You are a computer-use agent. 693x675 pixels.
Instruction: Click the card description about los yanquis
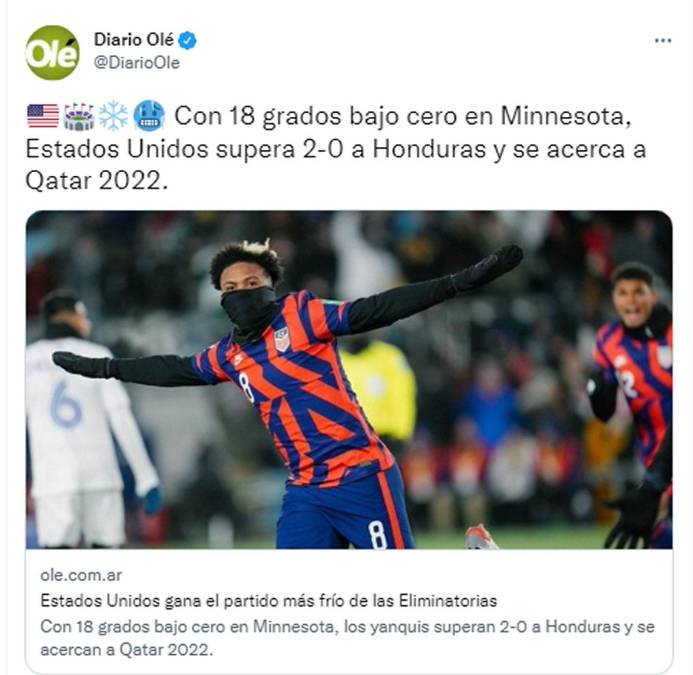[347, 638]
